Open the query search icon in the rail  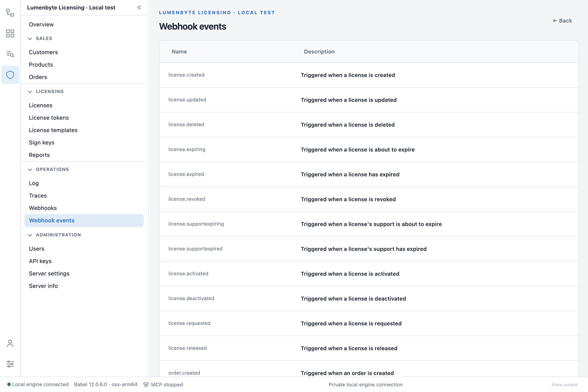10,54
